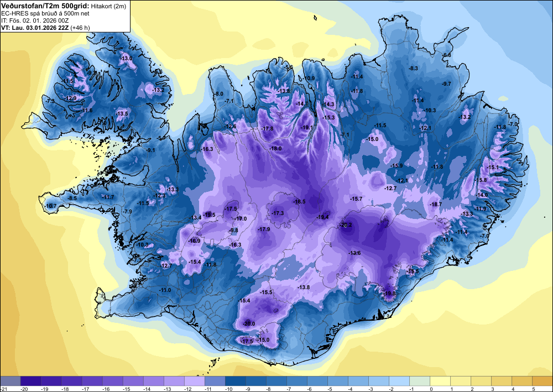The height and width of the screenshot is (392, 553).
Task: Click the -19.5 temperature label
Action: tap(209, 215)
